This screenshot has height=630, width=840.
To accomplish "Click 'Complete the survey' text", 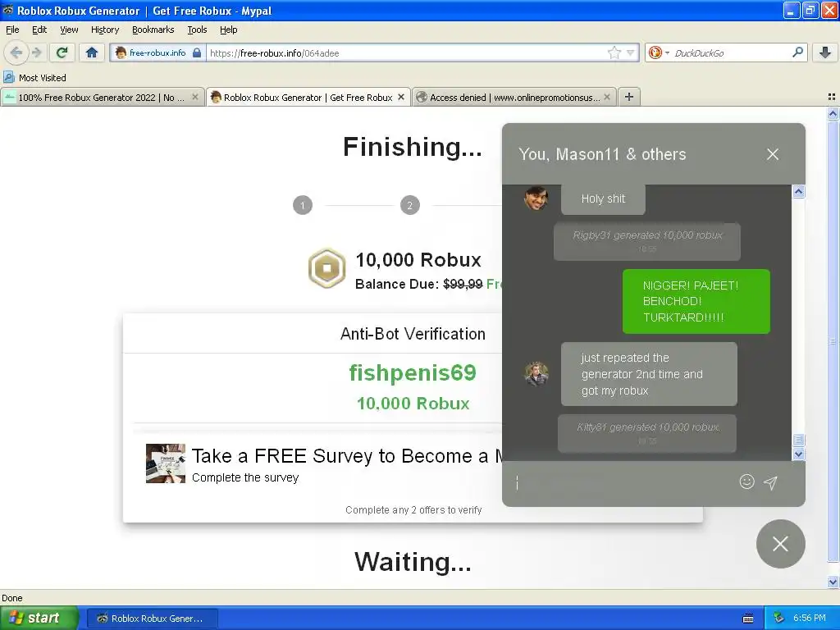I will (x=245, y=477).
